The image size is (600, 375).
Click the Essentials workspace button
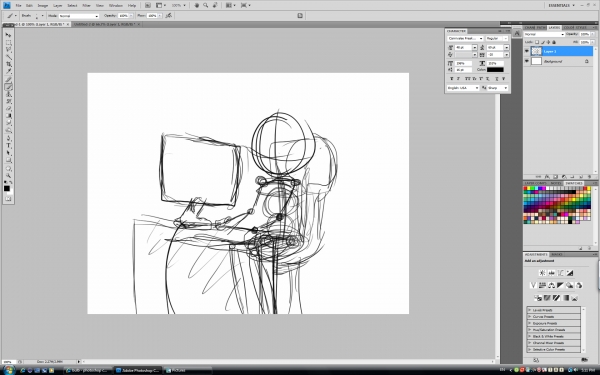(561, 5)
